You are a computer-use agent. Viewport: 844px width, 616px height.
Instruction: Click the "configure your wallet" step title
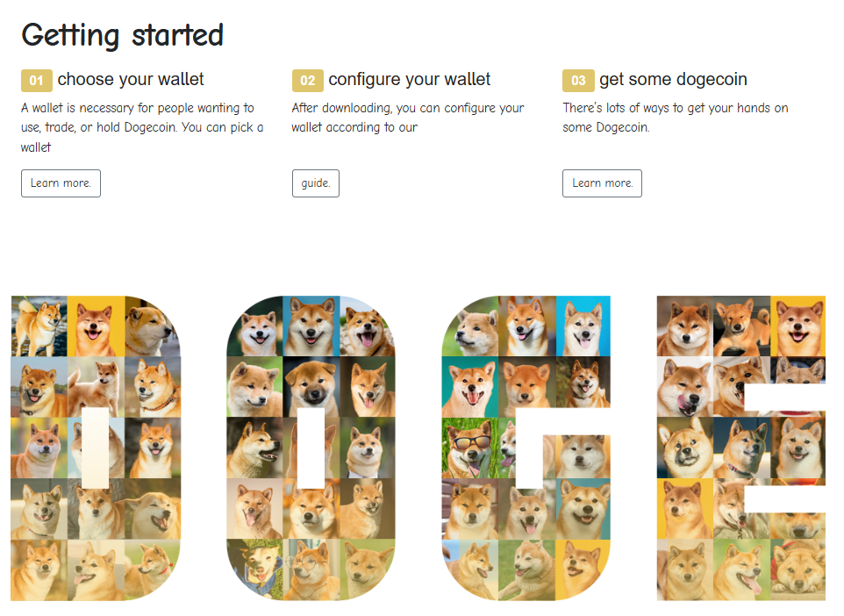pos(409,79)
